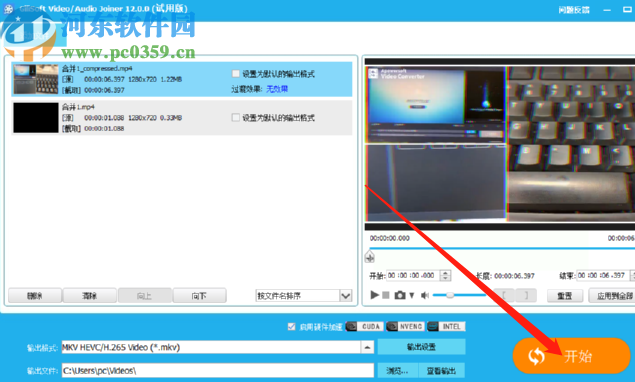635x382 pixels.
Task: Click the end time input field
Action: [603, 275]
